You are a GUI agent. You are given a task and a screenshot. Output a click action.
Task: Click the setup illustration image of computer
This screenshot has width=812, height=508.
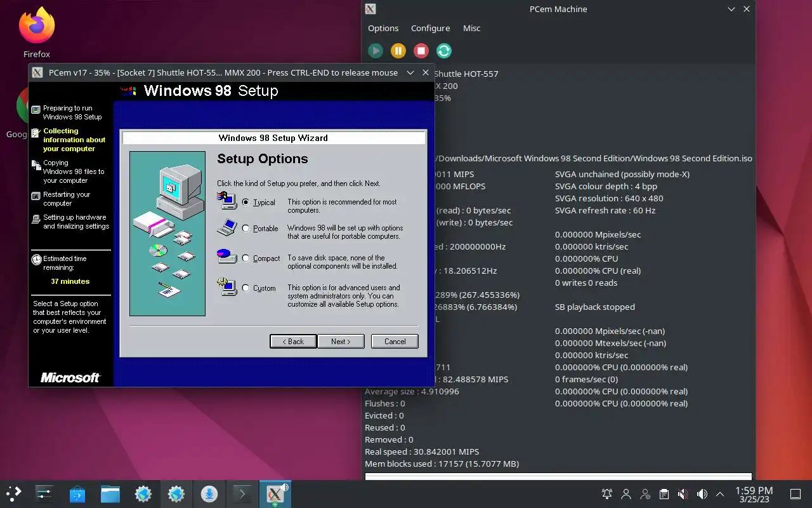point(167,234)
